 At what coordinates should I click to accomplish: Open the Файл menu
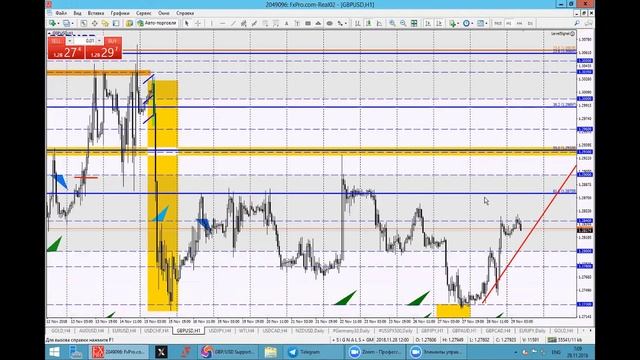(61, 13)
